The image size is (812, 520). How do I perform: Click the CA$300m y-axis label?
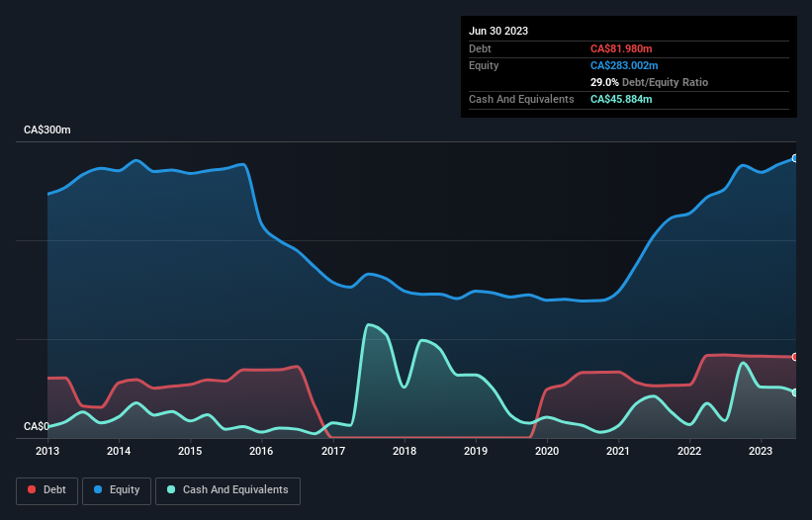(x=47, y=130)
